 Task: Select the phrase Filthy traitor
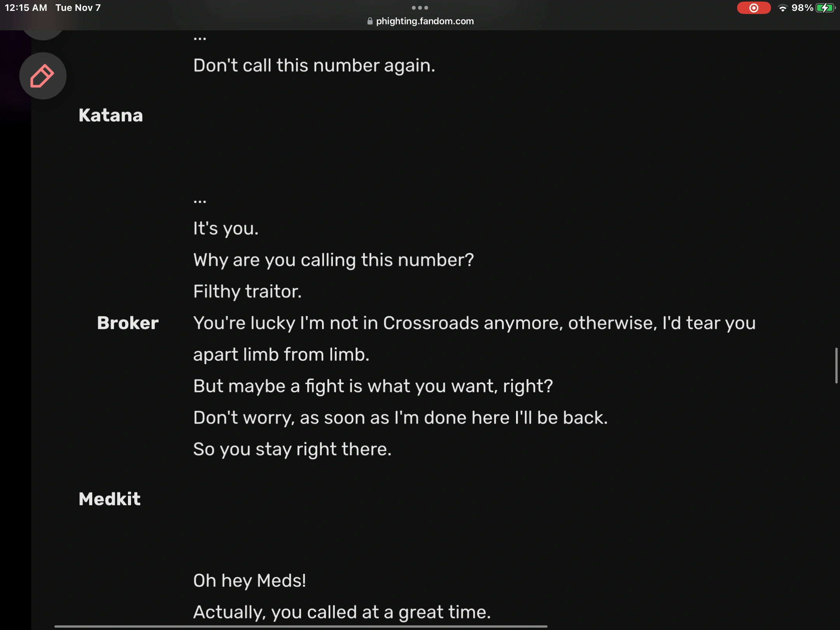tap(248, 292)
